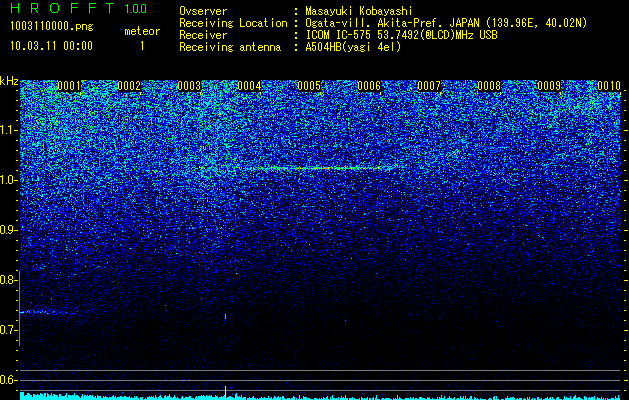Image resolution: width=629 pixels, height=400 pixels.
Task: Click the meteor count value 1
Action: click(142, 46)
